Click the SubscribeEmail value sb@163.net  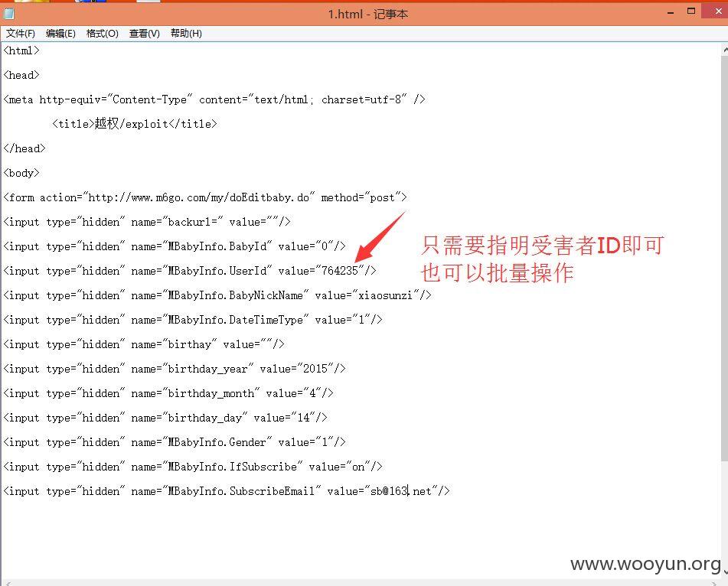(x=400, y=491)
